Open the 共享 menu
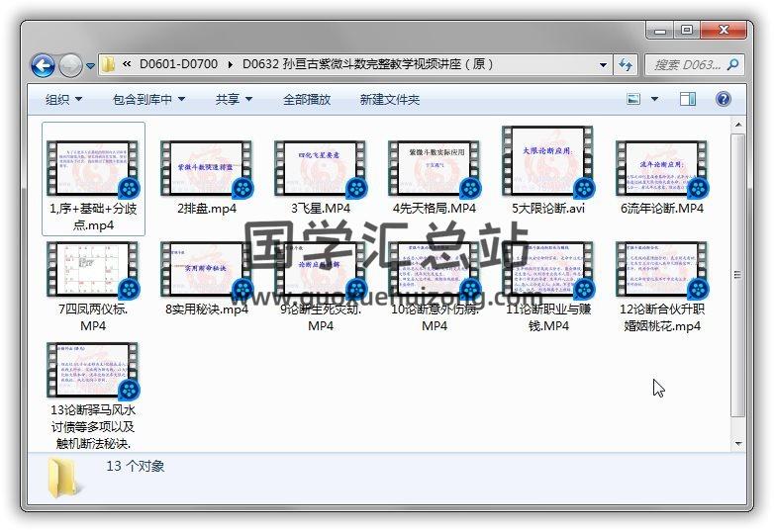 point(234,100)
